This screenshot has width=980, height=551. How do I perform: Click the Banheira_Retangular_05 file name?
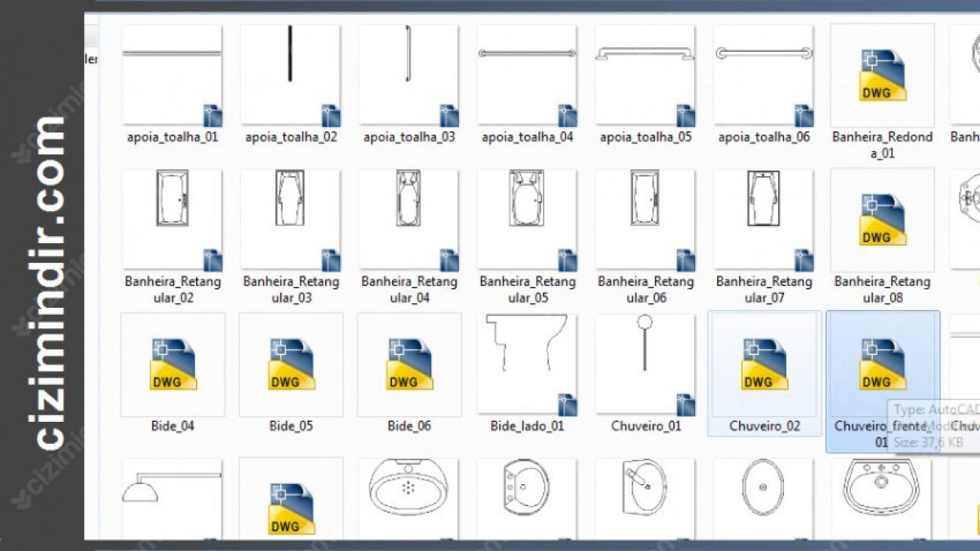527,290
